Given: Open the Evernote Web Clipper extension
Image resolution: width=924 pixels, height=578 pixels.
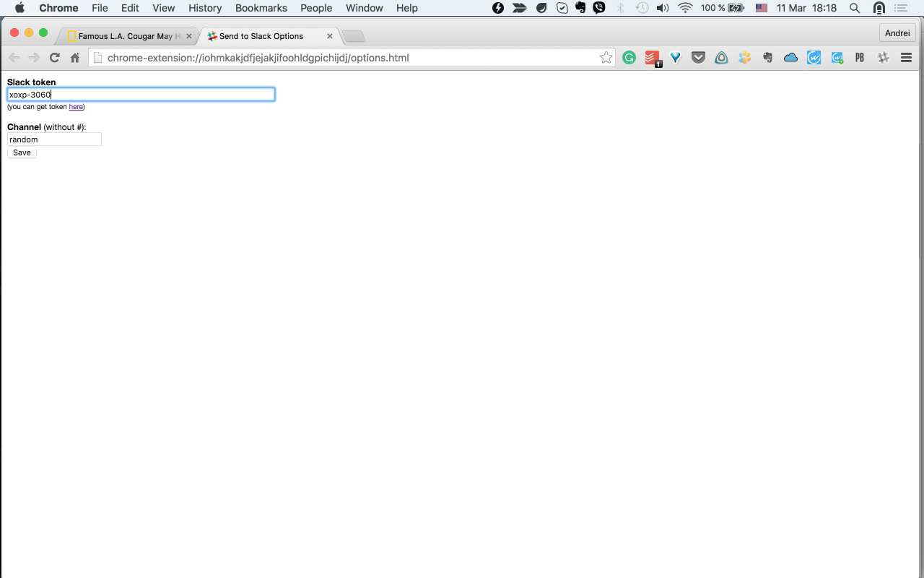Looking at the screenshot, I should point(767,57).
